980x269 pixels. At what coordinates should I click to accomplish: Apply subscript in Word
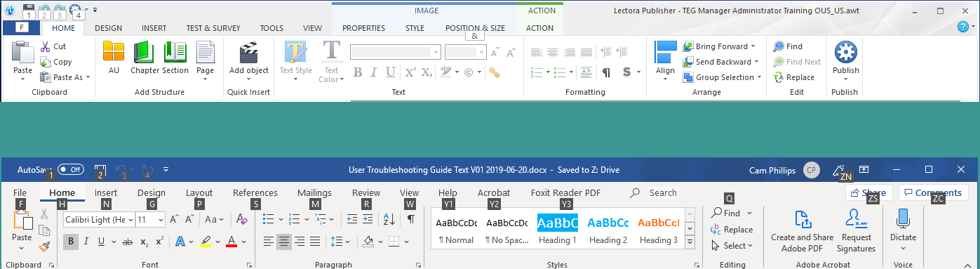(x=144, y=242)
